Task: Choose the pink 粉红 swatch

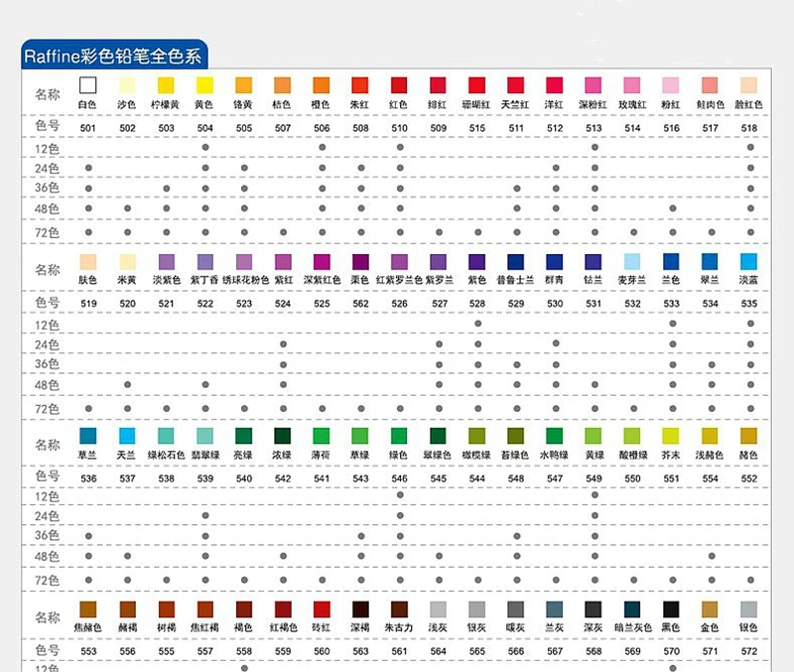Action: pyautogui.click(x=671, y=85)
